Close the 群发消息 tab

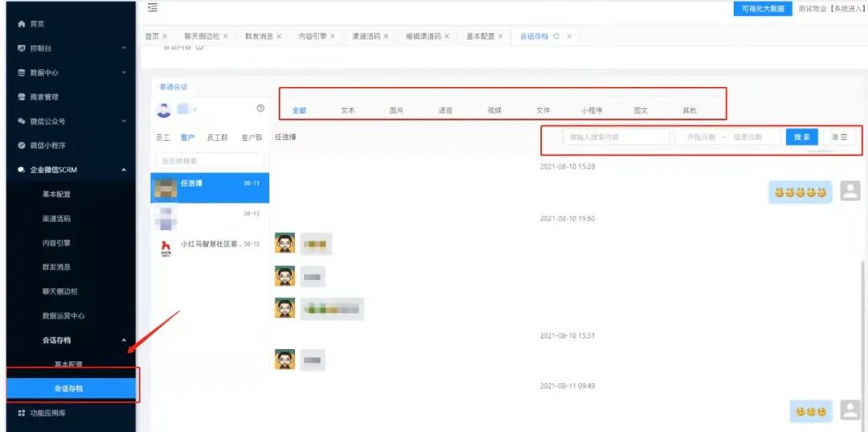279,36
